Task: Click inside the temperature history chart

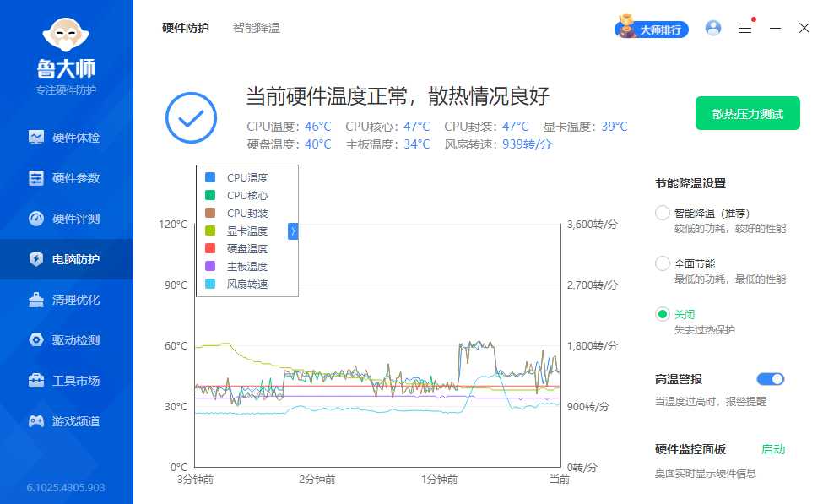Action: (378, 345)
